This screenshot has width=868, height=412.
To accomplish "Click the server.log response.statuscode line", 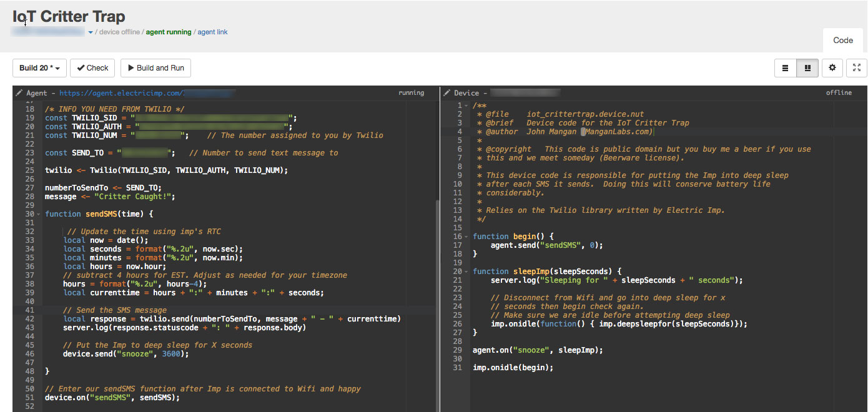I will [x=184, y=328].
